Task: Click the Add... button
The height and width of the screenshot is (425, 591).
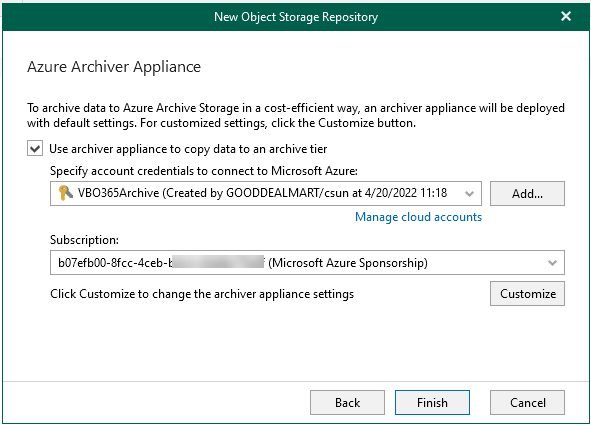Action: (x=527, y=194)
